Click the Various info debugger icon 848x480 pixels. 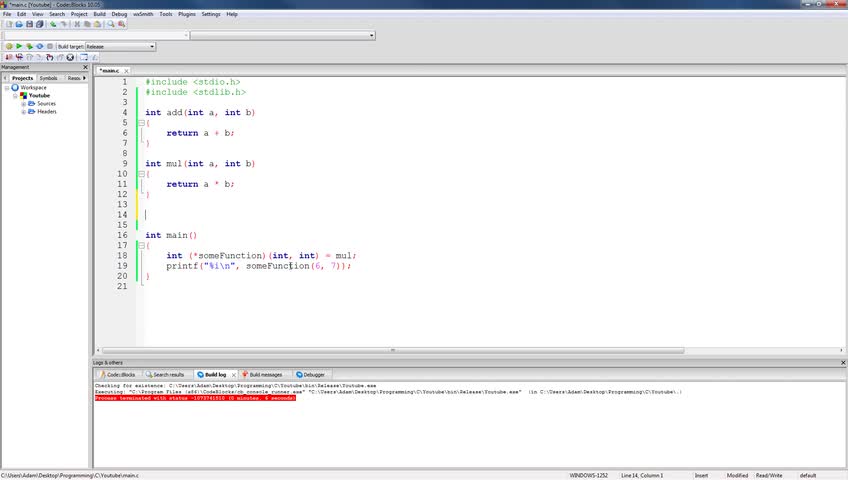pos(95,57)
